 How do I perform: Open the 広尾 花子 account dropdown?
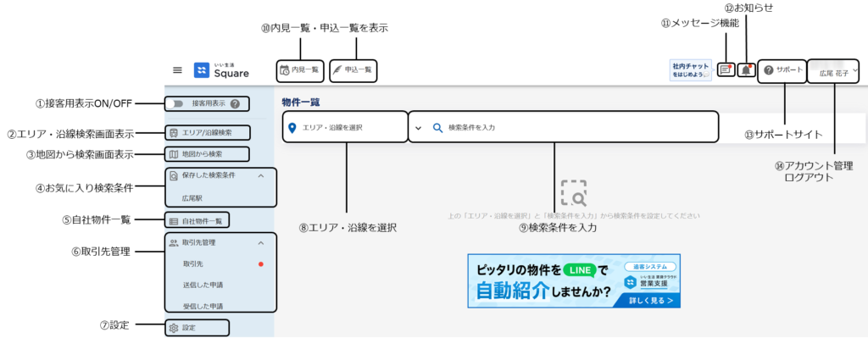(834, 71)
